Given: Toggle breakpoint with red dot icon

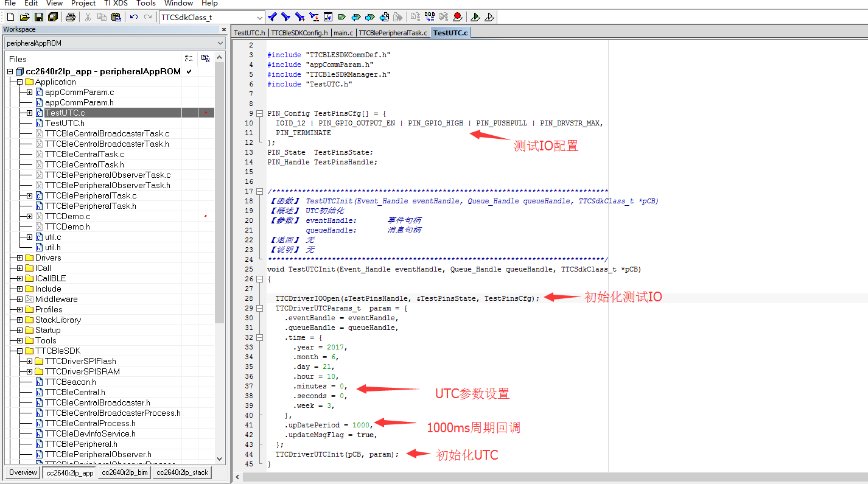Looking at the screenshot, I should pos(458,17).
